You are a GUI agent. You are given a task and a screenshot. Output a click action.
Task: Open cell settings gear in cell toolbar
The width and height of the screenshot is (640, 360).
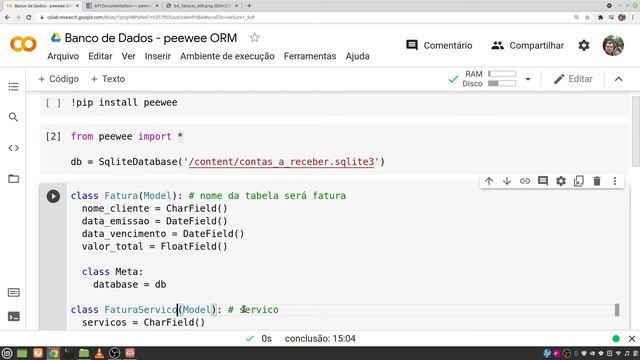(561, 181)
